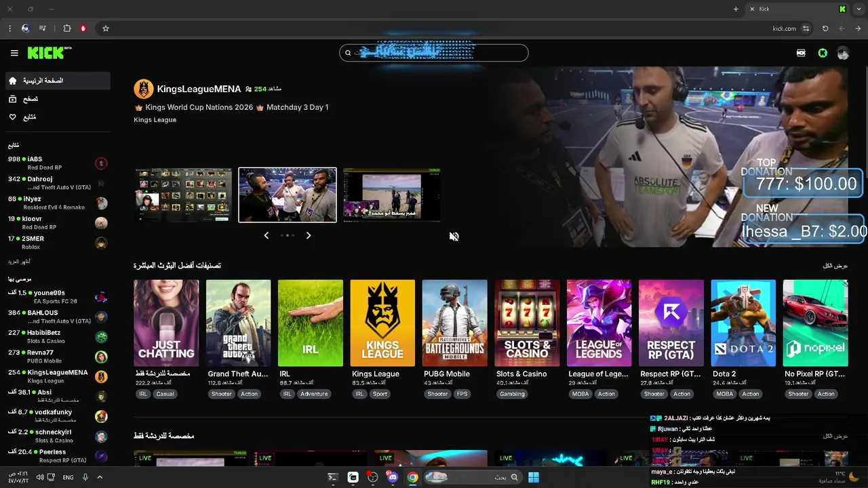
Task: Click the subscriptions icon beside green K
Action: [x=802, y=53]
